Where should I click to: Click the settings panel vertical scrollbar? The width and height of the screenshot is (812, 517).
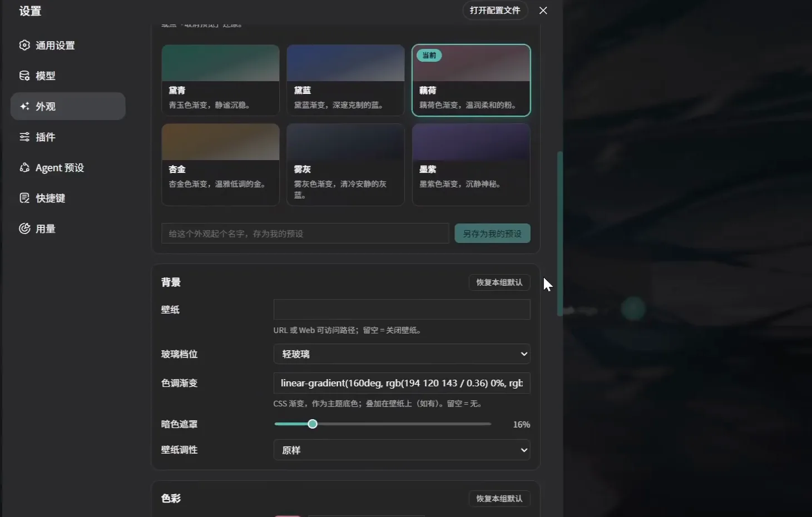point(560,233)
